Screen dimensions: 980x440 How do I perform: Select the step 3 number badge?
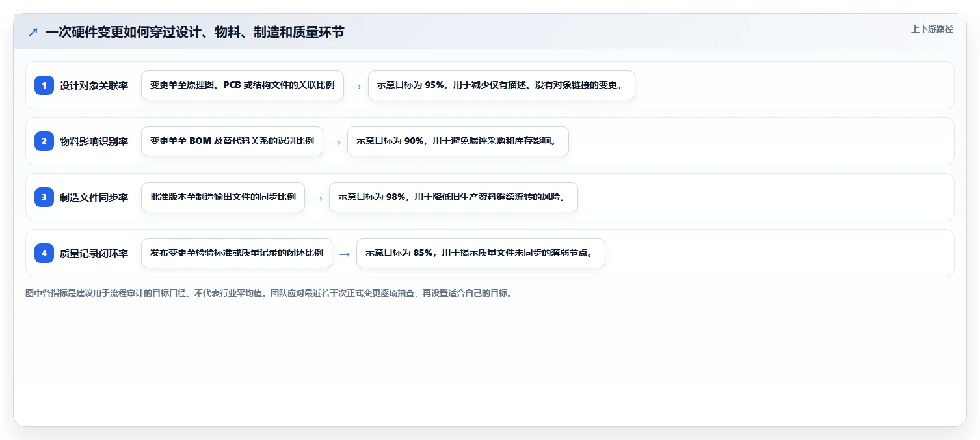44,197
